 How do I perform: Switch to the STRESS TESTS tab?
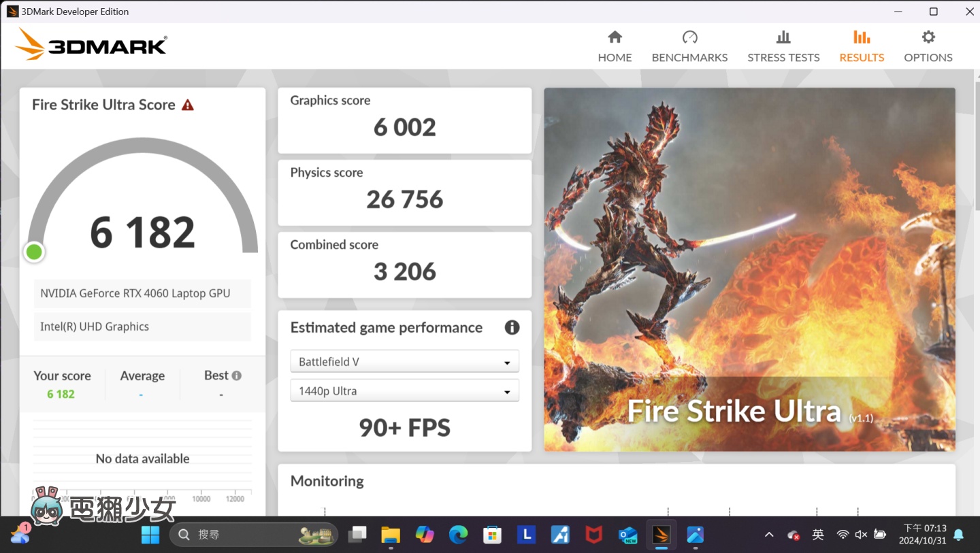pyautogui.click(x=783, y=46)
